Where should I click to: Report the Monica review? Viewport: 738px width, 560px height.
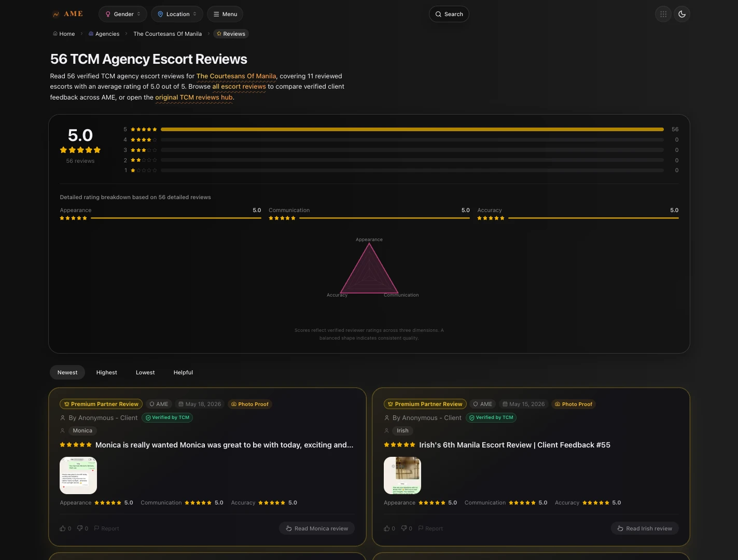click(x=106, y=528)
